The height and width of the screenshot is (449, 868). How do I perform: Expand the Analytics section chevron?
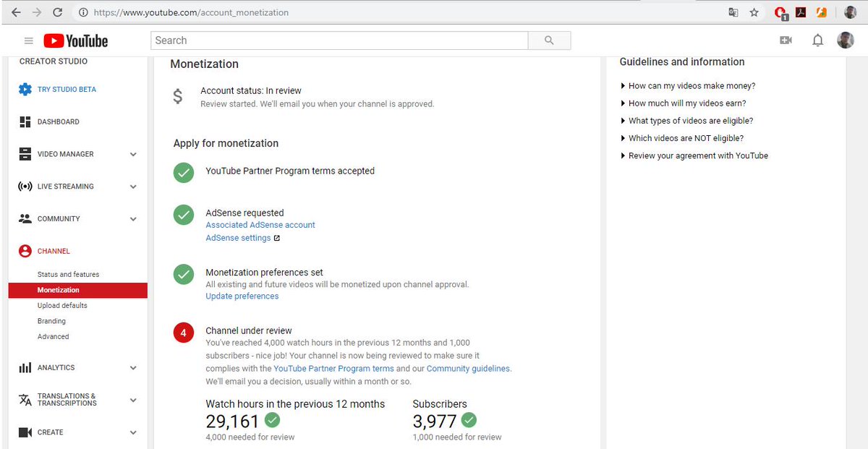coord(133,367)
